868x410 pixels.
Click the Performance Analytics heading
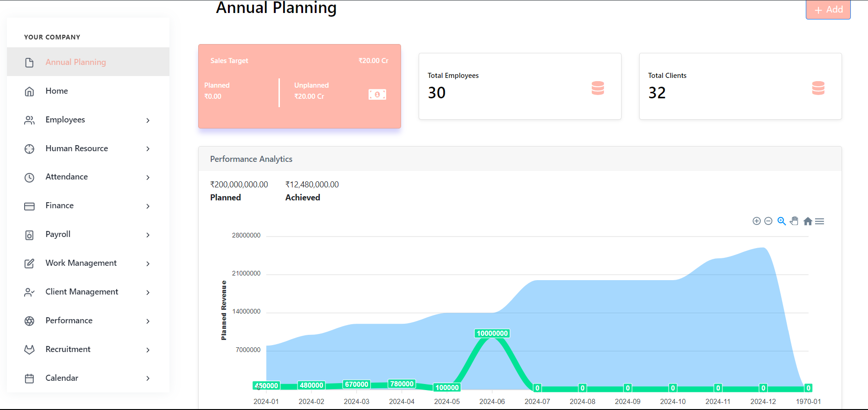tap(251, 159)
